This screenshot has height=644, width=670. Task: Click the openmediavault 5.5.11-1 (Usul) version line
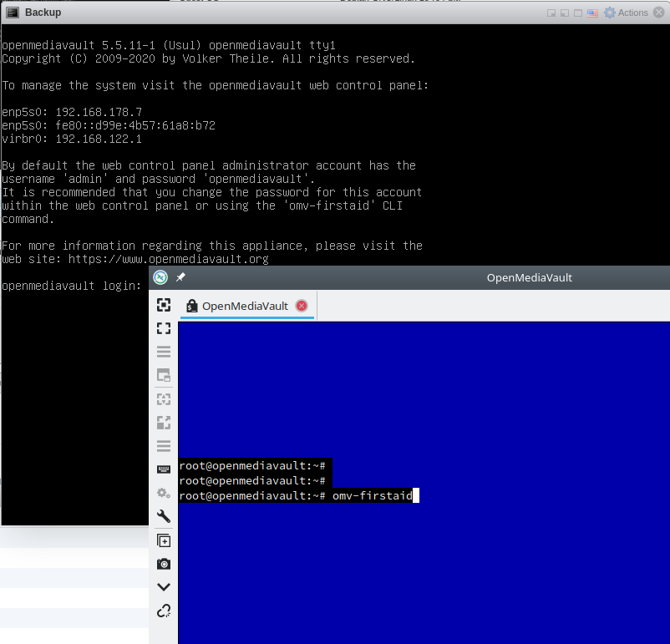(x=169, y=45)
